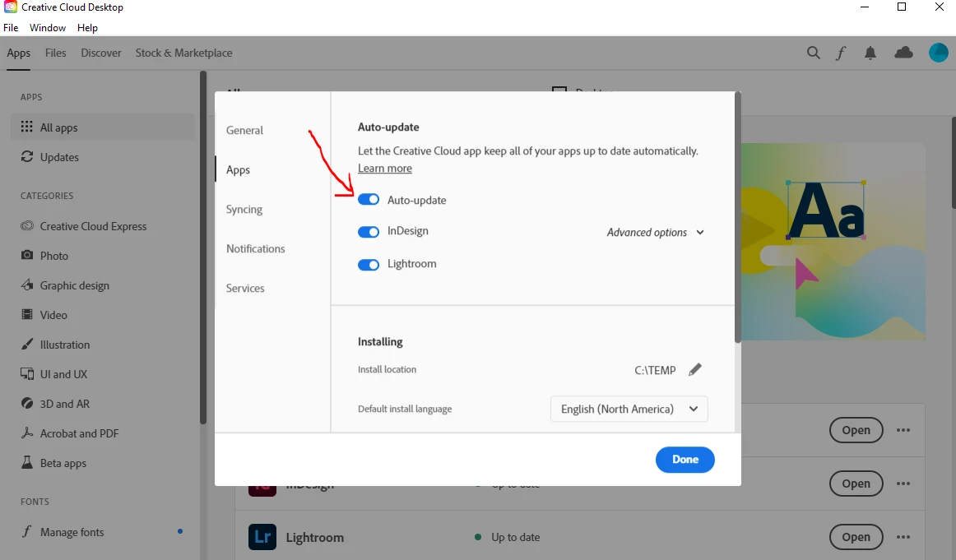This screenshot has height=560, width=956.
Task: Click the Manage fonts f icon
Action: 27,531
